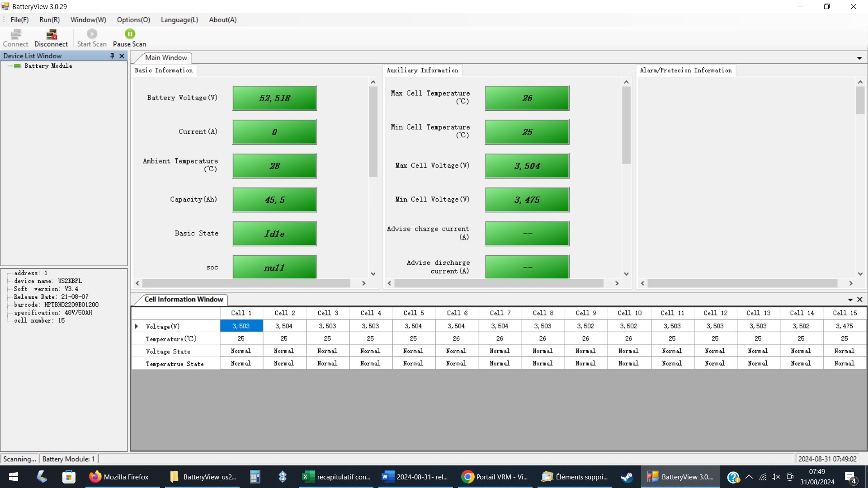868x488 pixels.
Task: Open the Options(O) menu
Action: tap(133, 20)
